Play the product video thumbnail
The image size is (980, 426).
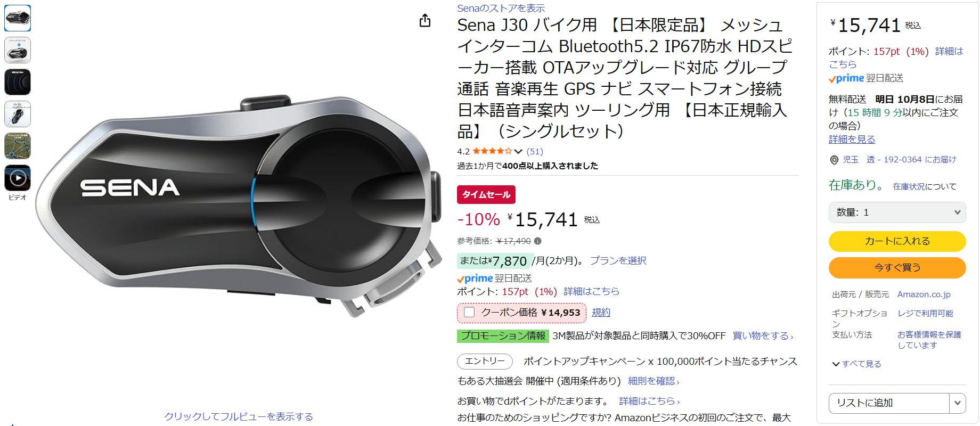click(18, 178)
